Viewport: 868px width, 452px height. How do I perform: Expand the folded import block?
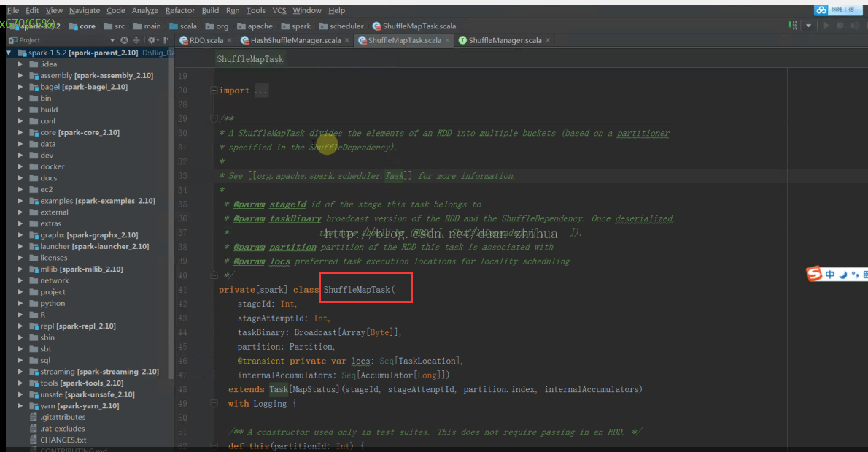pos(214,91)
